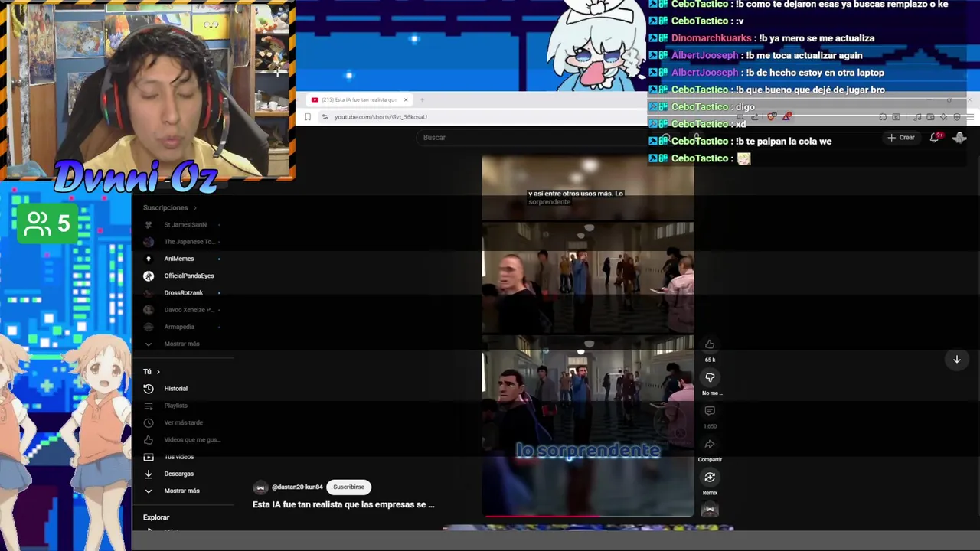Expand Mostrar más under subscriptions

pyautogui.click(x=182, y=344)
